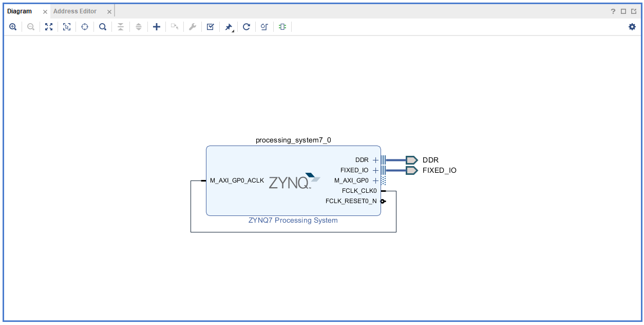Expand the FIXED_IO interface pin
Screen dimensions: 644x325
tap(375, 170)
